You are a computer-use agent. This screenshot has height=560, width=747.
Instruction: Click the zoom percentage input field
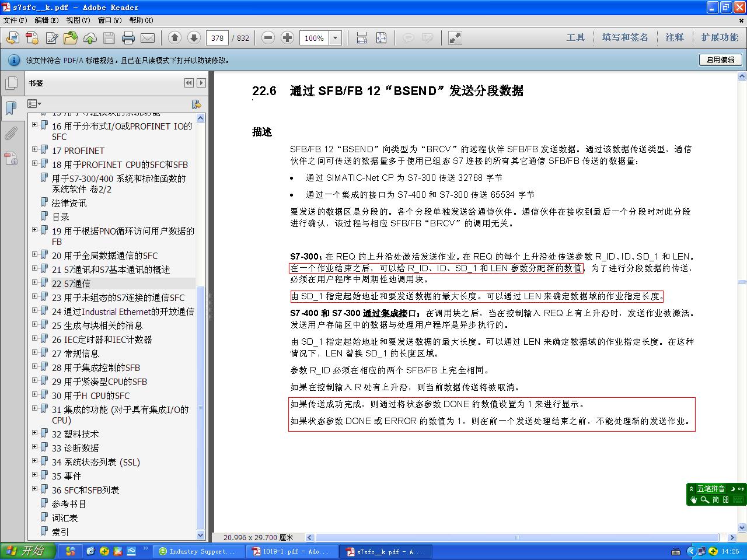click(315, 38)
